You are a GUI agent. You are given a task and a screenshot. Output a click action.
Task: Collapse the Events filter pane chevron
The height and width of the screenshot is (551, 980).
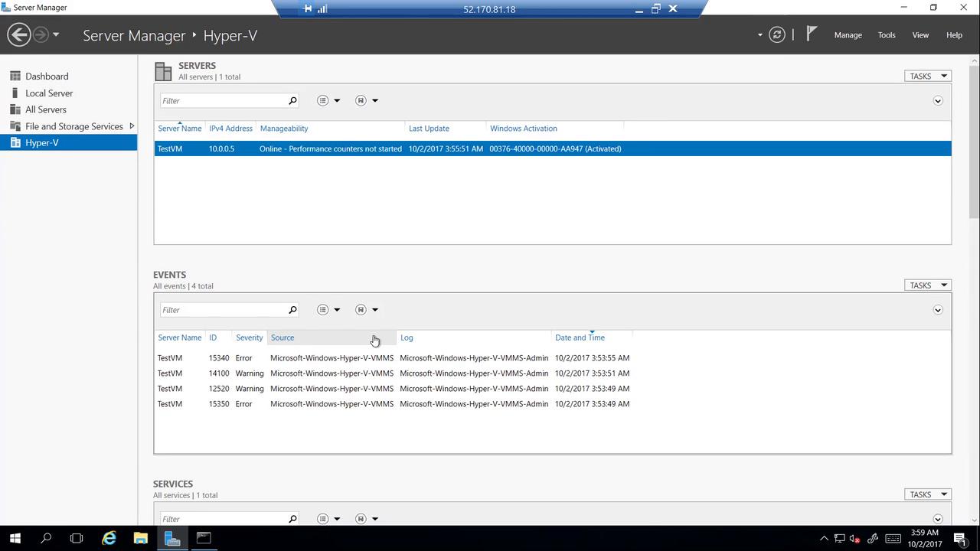point(938,310)
